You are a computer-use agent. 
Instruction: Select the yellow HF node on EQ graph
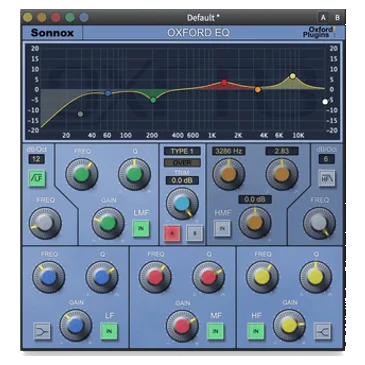point(293,76)
